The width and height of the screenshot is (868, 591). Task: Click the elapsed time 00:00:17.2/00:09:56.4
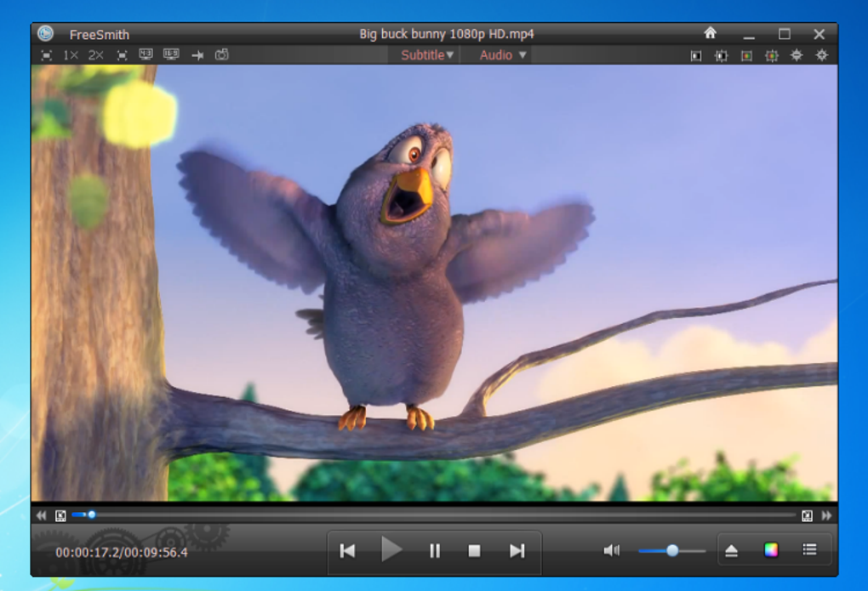tap(121, 552)
